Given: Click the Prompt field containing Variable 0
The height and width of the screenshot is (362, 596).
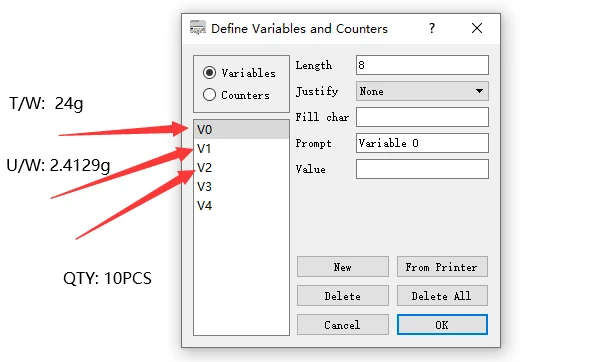Looking at the screenshot, I should point(422,143).
